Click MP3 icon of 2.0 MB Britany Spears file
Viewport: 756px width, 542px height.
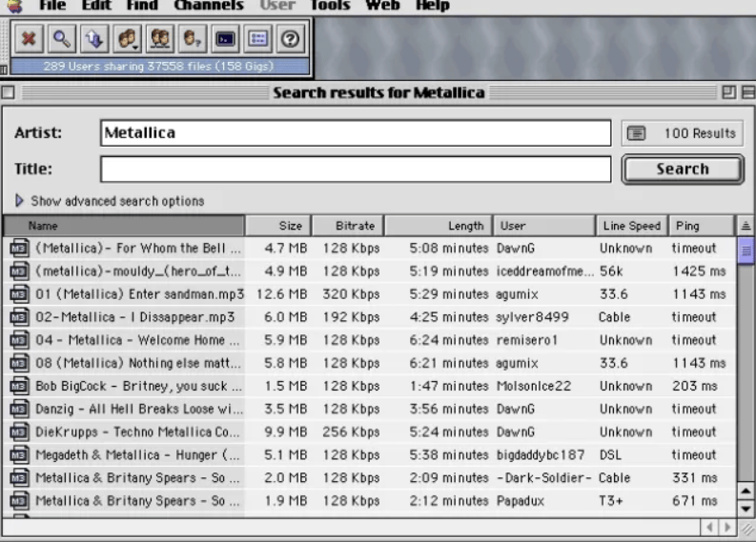click(x=19, y=478)
